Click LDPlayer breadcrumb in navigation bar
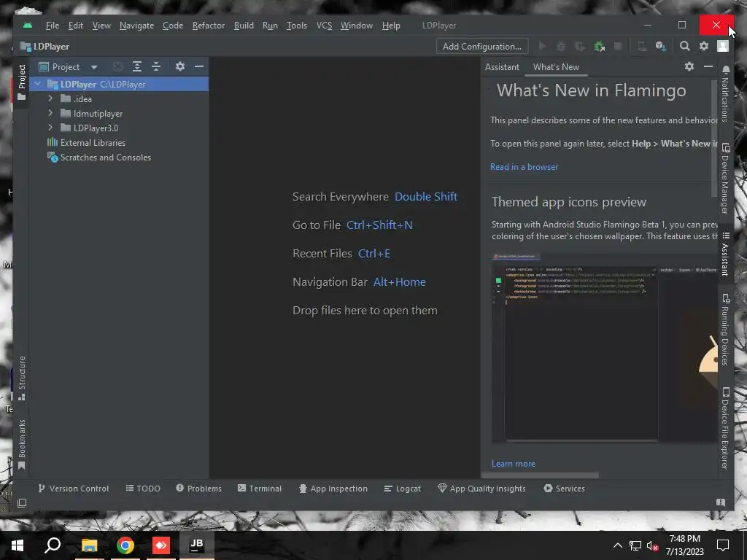Viewport: 747px width, 560px height. (x=45, y=46)
